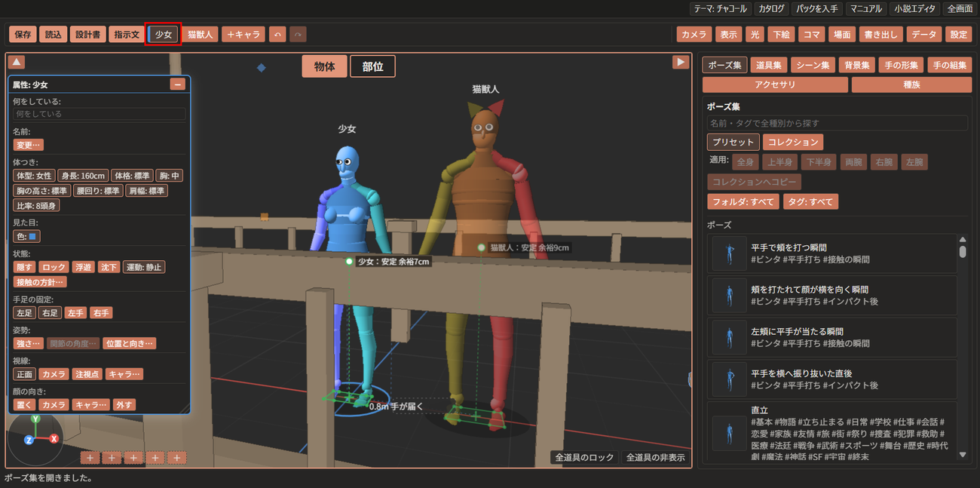Image resolution: width=980 pixels, height=488 pixels.
Task: Open the 道具集 tab
Action: [769, 66]
